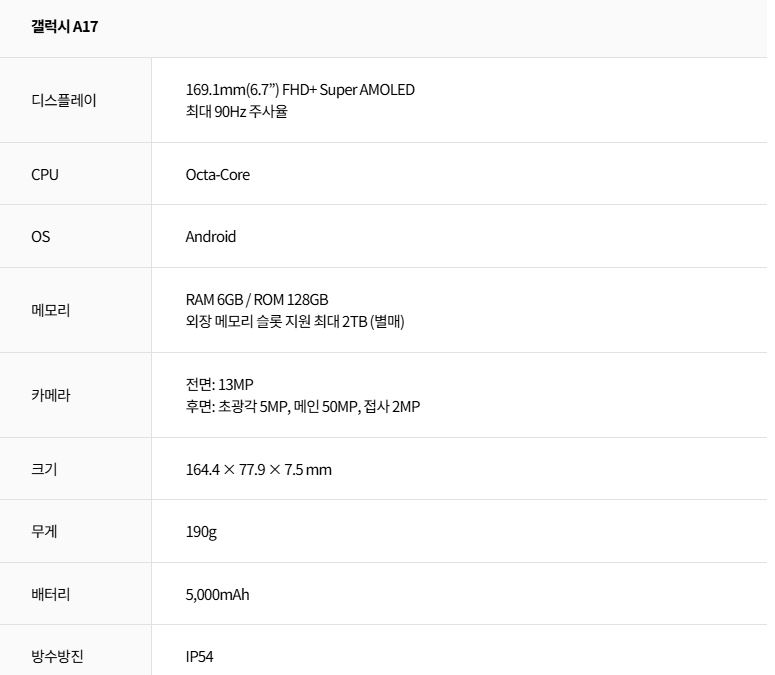Screen dimensions: 775x675
Task: Click the RAM 6GB / ROM 128GB text
Action: tap(257, 300)
